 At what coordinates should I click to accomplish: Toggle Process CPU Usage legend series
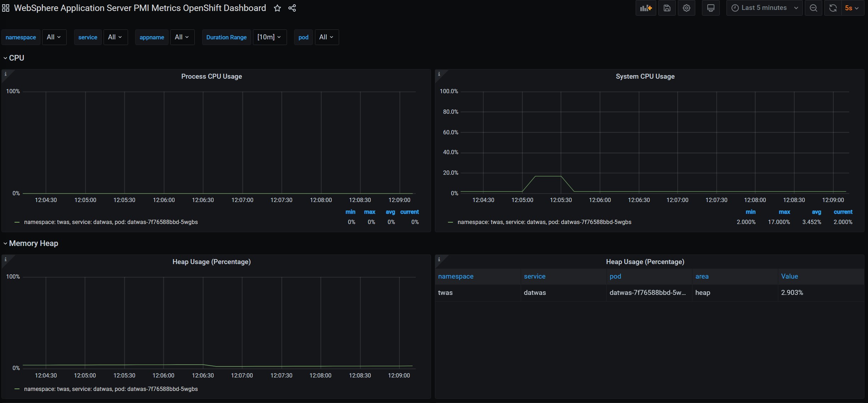(x=111, y=222)
